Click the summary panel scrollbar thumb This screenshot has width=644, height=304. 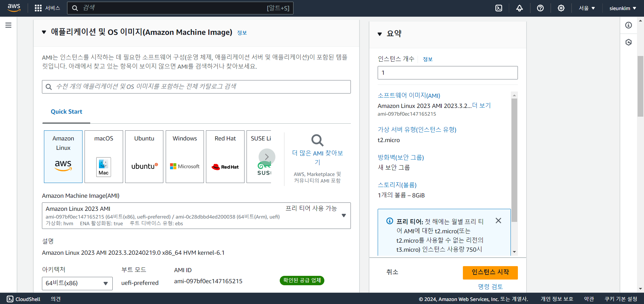[x=514, y=160]
